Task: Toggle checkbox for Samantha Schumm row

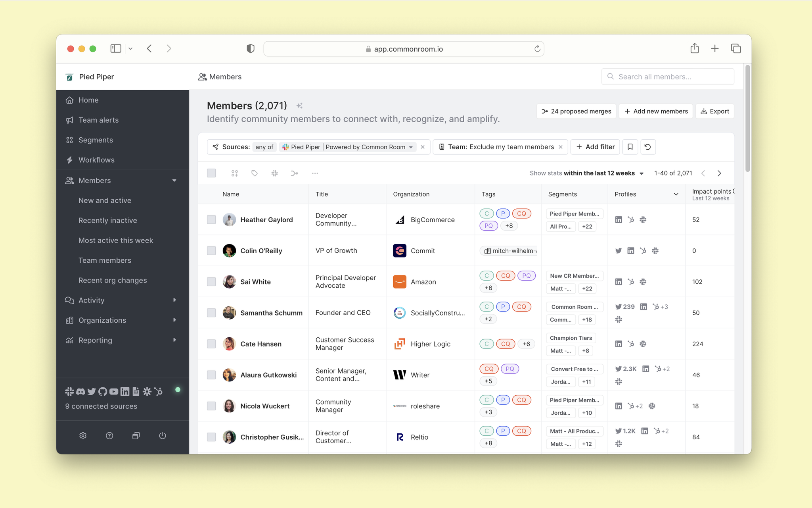Action: 211,312
